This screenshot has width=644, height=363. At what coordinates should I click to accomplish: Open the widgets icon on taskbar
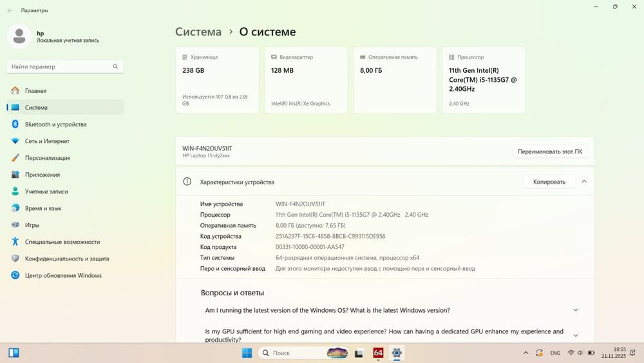[14, 353]
